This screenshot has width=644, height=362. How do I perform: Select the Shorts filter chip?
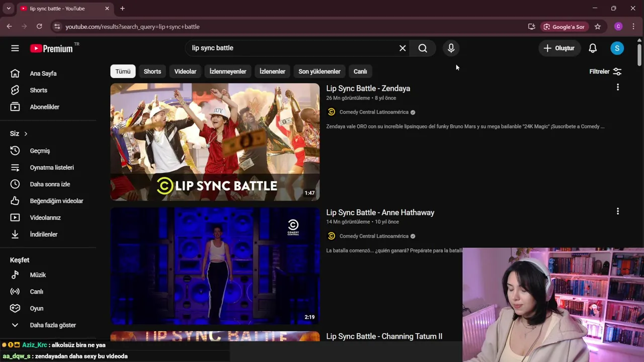pyautogui.click(x=152, y=71)
